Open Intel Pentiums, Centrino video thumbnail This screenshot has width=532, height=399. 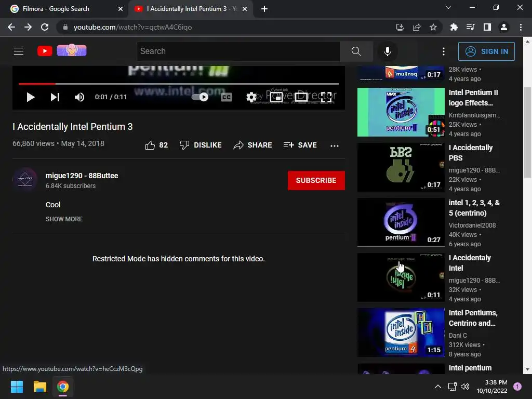401,332
